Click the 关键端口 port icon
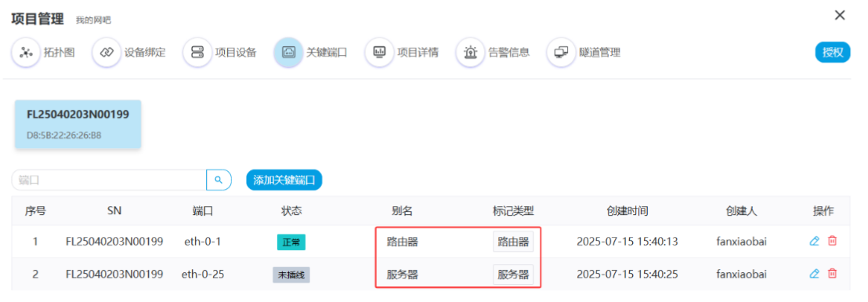Screen dimensions: 868x302 click(288, 53)
